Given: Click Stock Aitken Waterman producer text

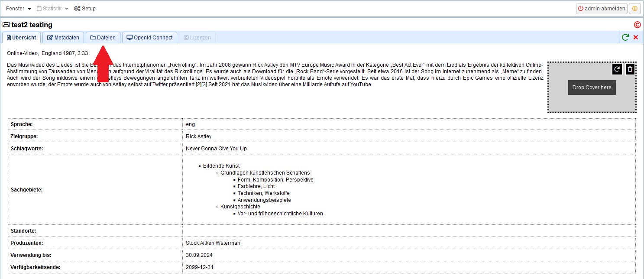Looking at the screenshot, I should [213, 243].
